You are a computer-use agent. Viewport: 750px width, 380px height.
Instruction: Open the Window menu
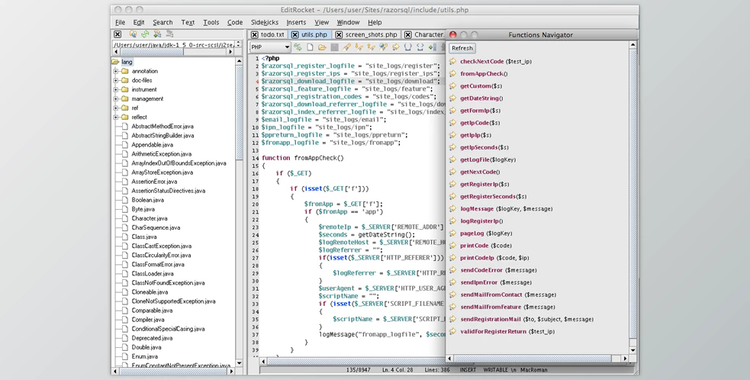tap(348, 22)
